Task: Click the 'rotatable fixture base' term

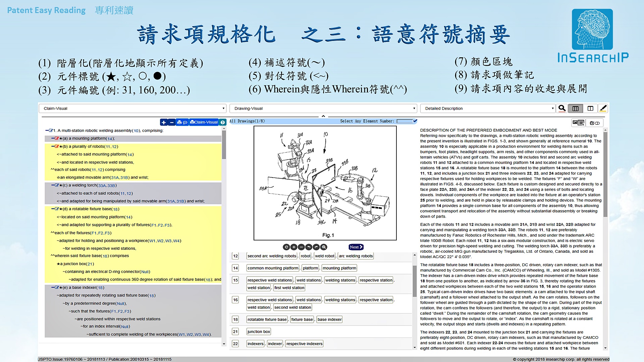Action: [267, 319]
